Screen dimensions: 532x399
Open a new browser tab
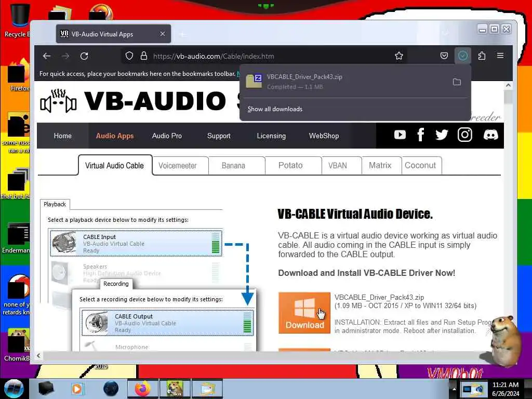click(182, 34)
